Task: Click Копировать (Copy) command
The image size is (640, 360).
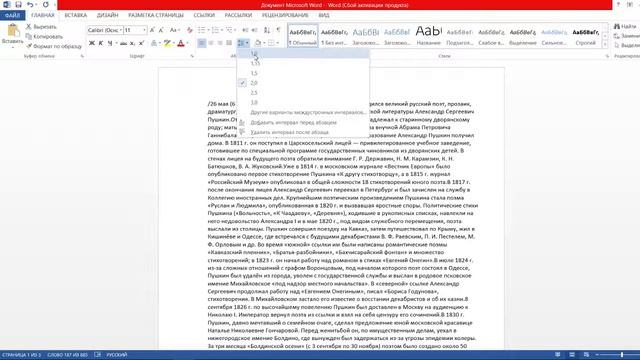Action: point(44,36)
